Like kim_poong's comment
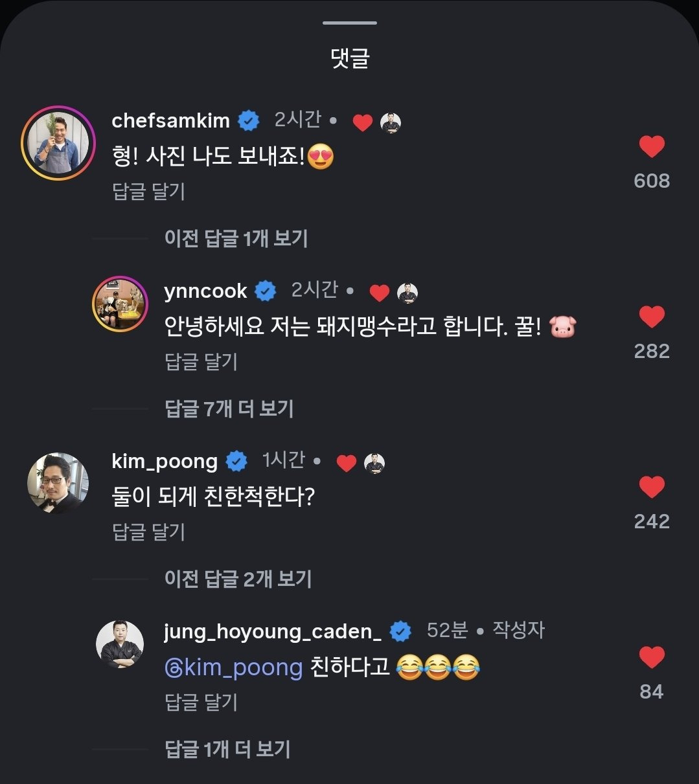699x784 pixels. click(x=652, y=487)
